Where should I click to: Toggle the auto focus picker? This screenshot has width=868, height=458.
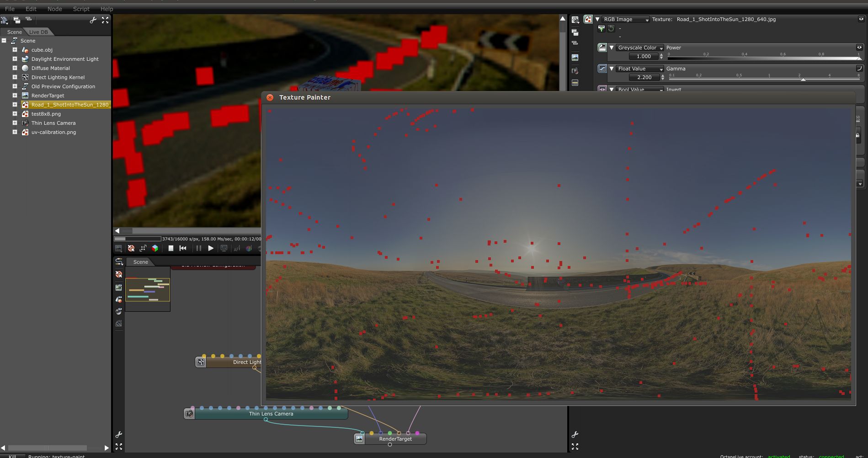[x=237, y=249]
